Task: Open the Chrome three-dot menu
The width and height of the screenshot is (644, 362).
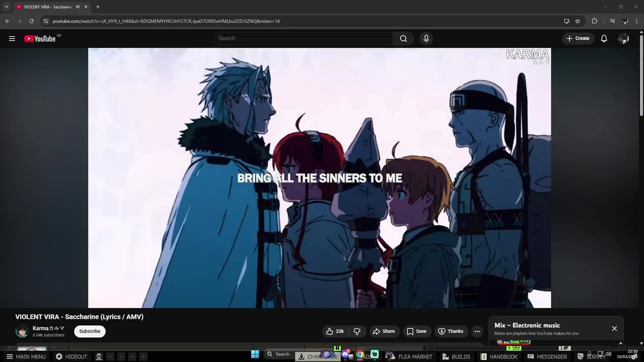Action: (x=637, y=21)
